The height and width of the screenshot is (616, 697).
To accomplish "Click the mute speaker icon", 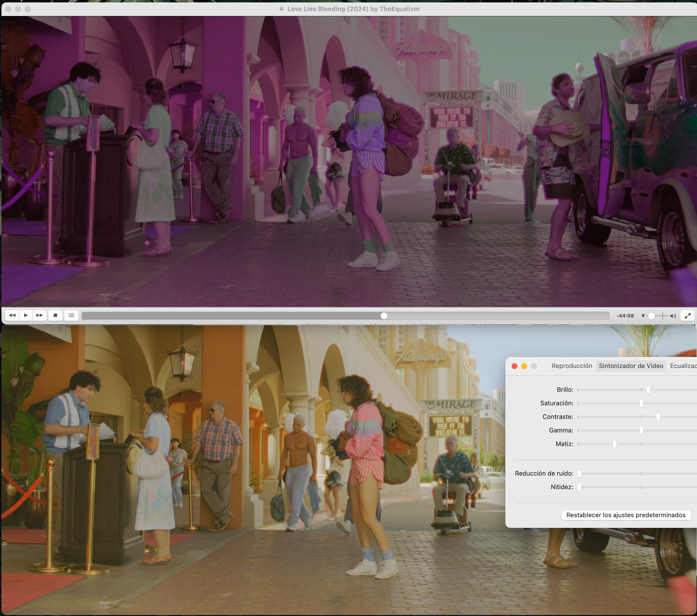I will click(643, 316).
